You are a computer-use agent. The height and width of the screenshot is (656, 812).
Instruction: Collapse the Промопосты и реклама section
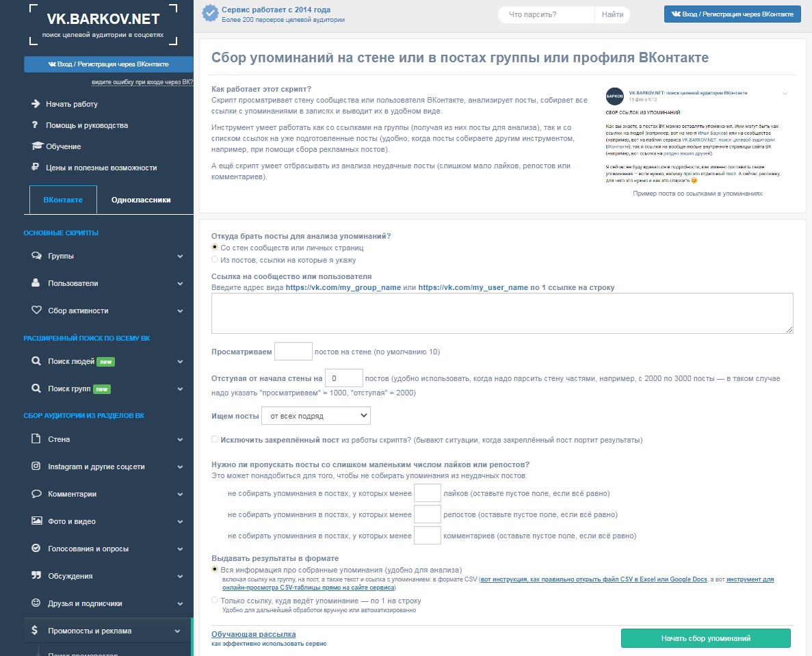177,631
